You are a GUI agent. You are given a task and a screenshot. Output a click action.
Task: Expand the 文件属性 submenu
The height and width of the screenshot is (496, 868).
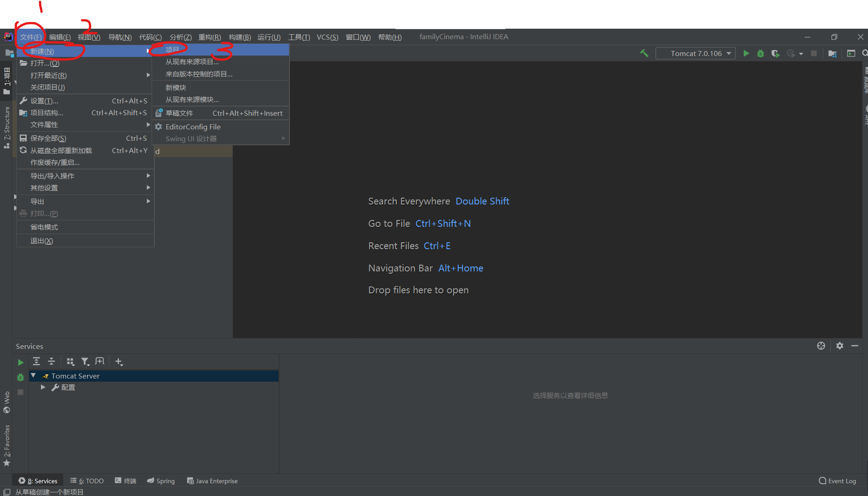[86, 124]
